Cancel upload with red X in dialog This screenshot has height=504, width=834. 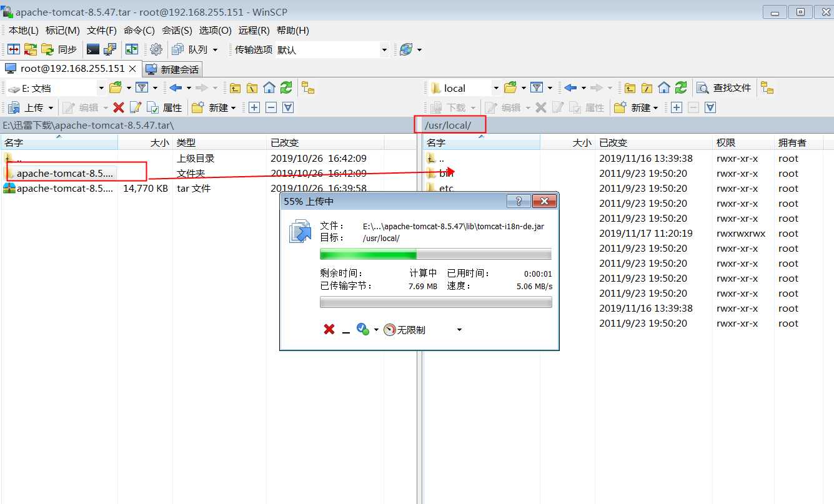tap(329, 329)
